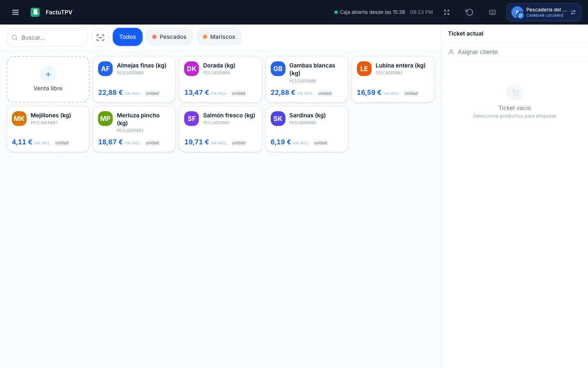
Task: Add Salmón fresco (kg) to ticket
Action: tap(220, 129)
